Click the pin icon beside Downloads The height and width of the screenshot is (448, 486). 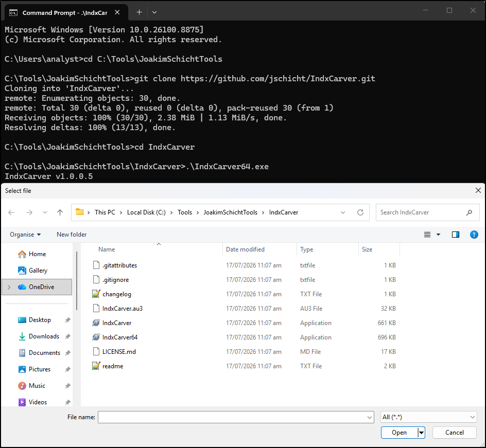[67, 336]
